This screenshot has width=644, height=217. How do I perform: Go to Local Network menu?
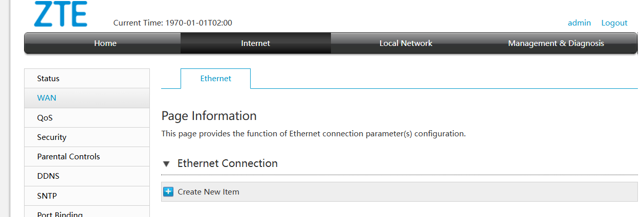point(406,43)
